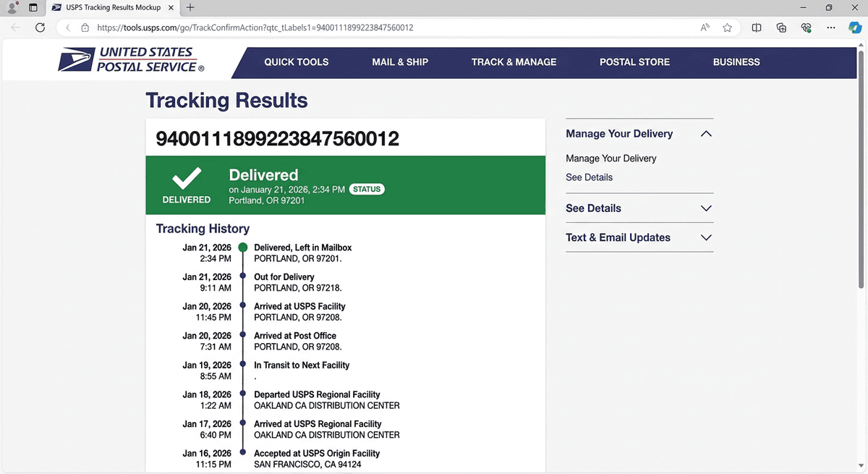Viewport: 868px width, 474px height.
Task: Click the Read aloud icon
Action: point(704,27)
